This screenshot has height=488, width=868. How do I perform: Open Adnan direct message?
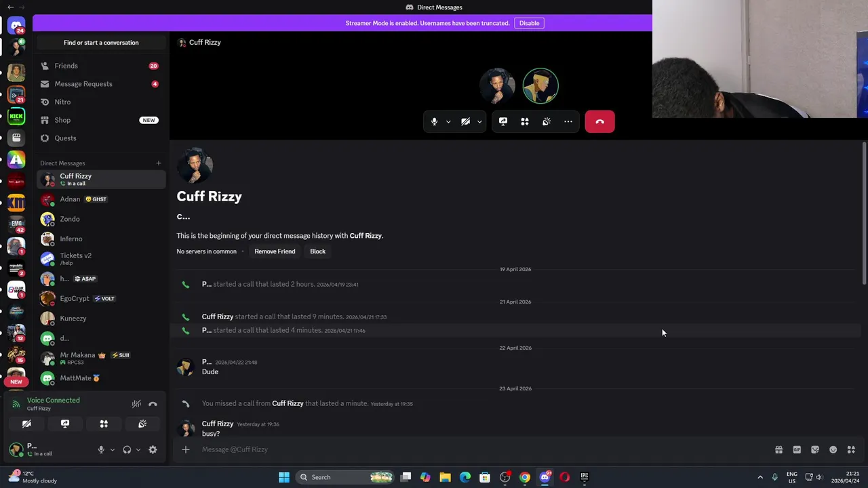pos(101,199)
